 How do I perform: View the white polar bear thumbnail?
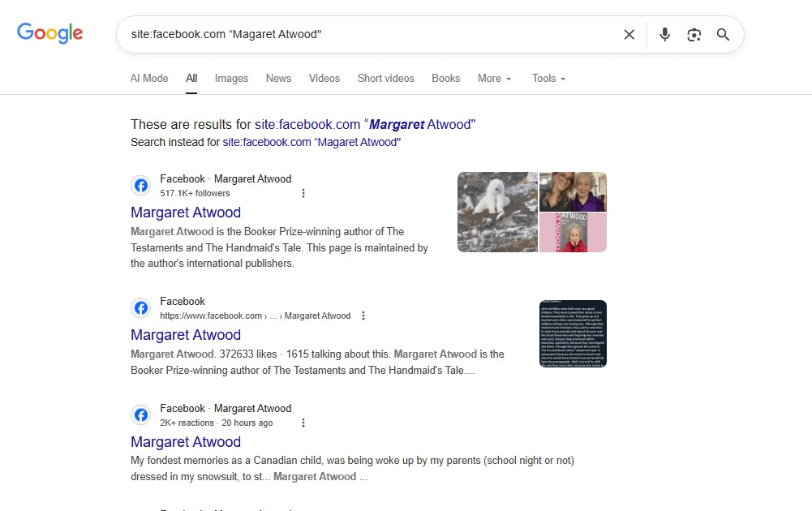point(497,213)
